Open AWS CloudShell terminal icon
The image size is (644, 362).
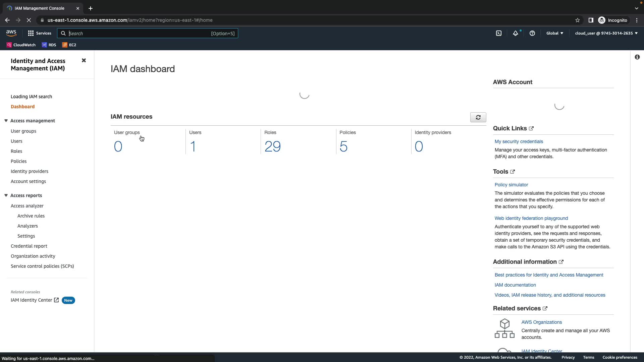tap(499, 33)
